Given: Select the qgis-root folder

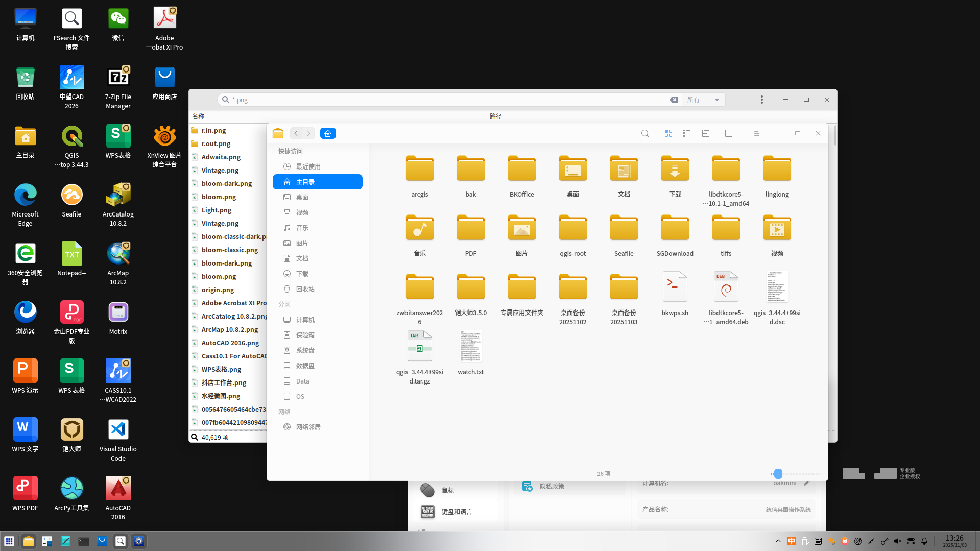Looking at the screenshot, I should click(x=572, y=235).
